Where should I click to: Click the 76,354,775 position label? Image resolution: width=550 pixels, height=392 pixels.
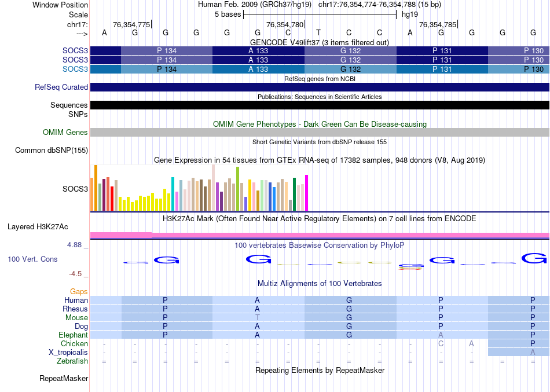coord(131,24)
